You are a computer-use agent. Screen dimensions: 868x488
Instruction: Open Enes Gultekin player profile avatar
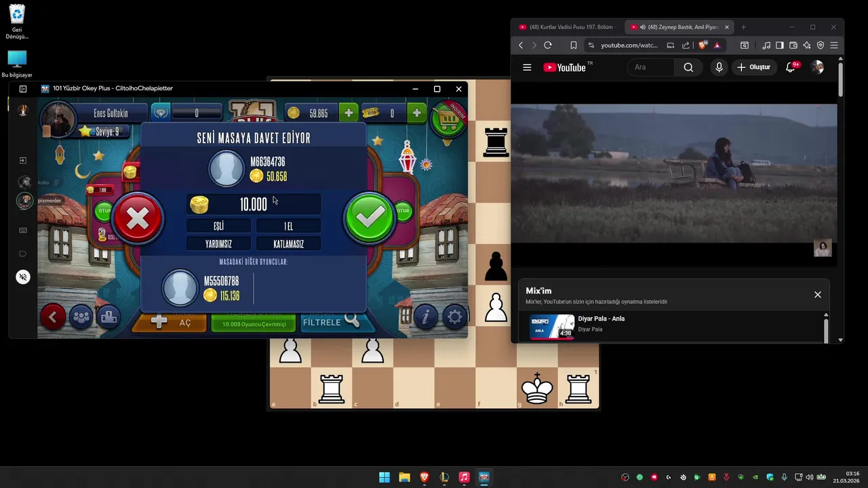58,121
